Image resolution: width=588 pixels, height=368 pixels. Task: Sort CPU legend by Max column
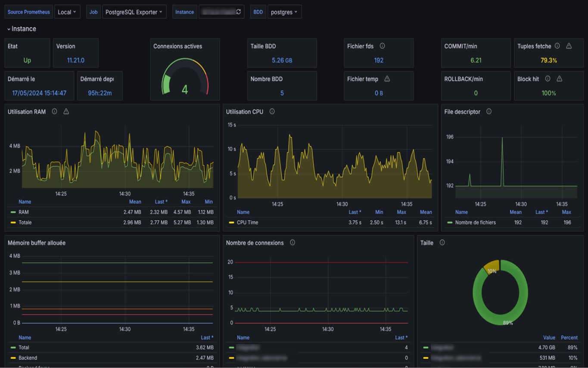[x=401, y=212]
